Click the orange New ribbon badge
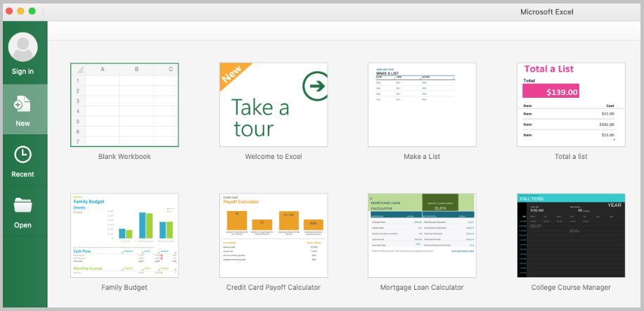644x311 pixels. tap(232, 75)
